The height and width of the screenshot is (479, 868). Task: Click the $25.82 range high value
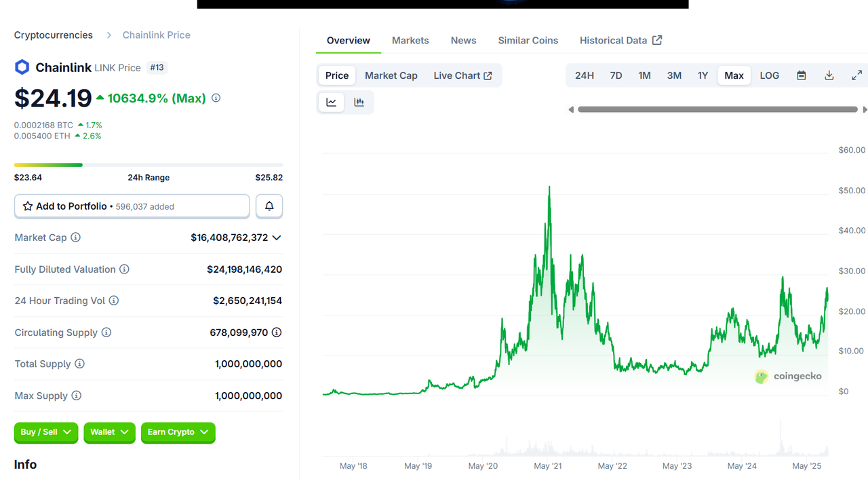[269, 178]
